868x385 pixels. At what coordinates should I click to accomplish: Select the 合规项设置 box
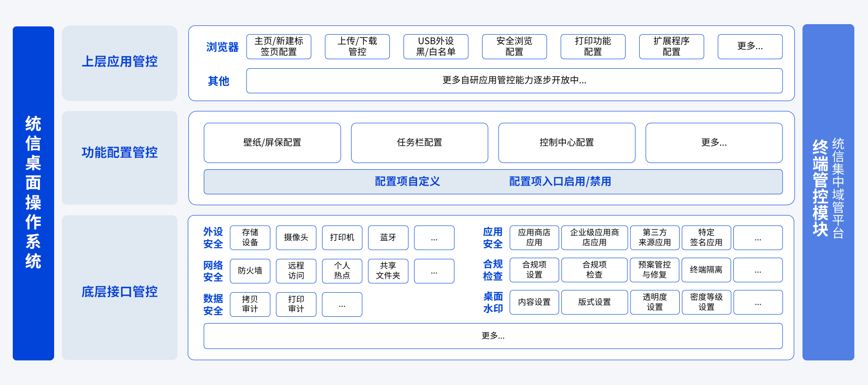(x=534, y=270)
